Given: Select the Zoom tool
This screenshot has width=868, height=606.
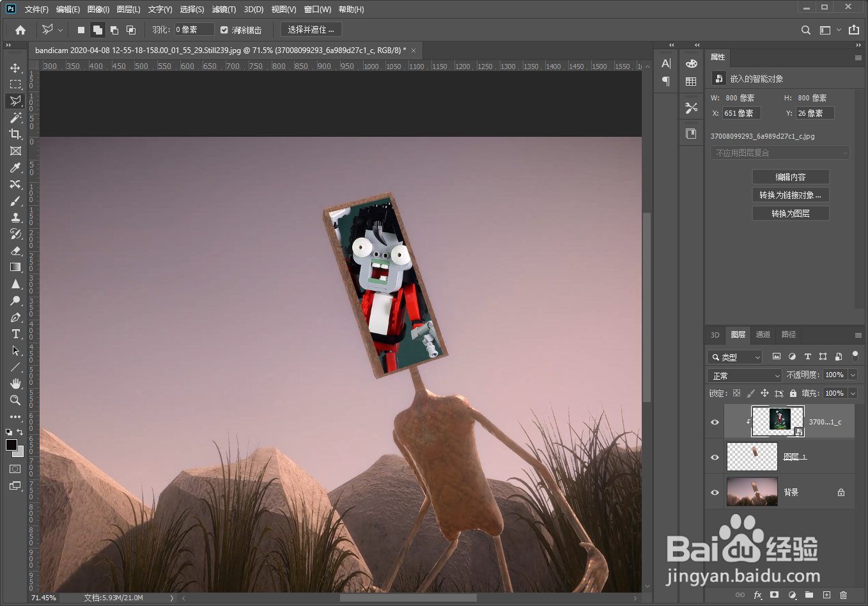Looking at the screenshot, I should tap(15, 400).
